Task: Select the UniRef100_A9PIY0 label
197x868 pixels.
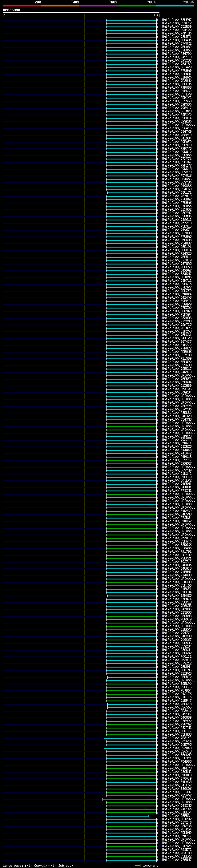Action: click(176, 115)
